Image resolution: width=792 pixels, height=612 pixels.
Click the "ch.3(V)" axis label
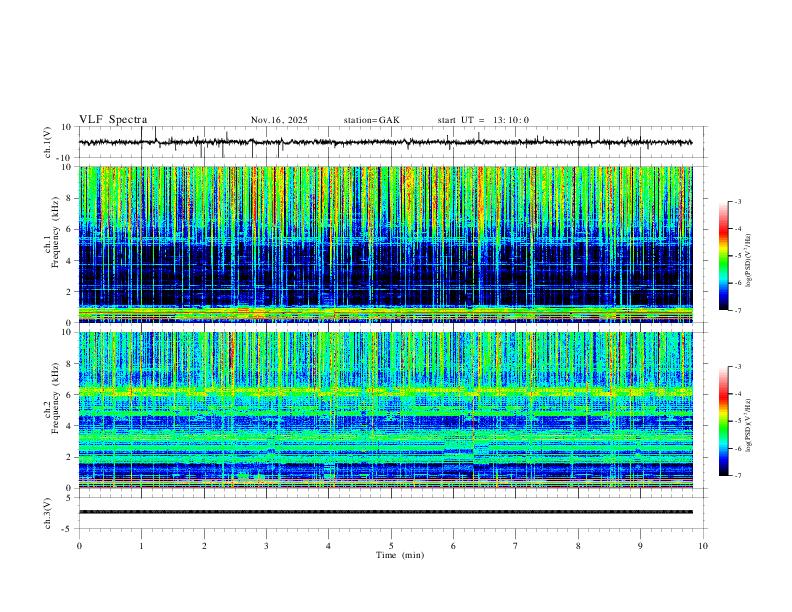pos(48,513)
